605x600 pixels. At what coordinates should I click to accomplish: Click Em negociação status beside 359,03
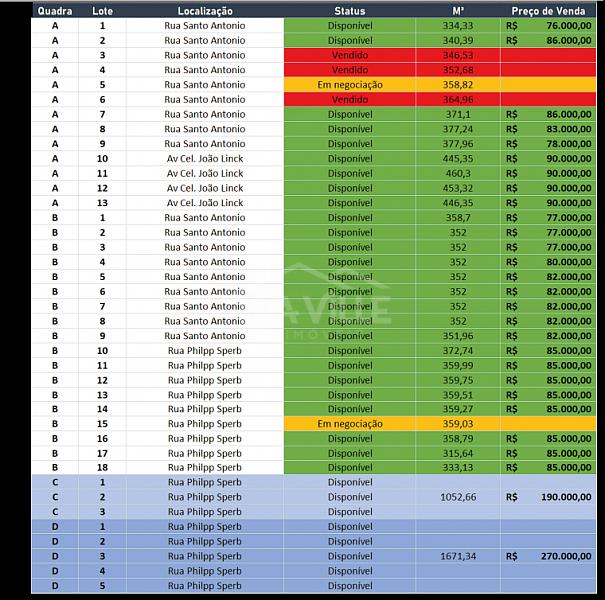point(350,424)
